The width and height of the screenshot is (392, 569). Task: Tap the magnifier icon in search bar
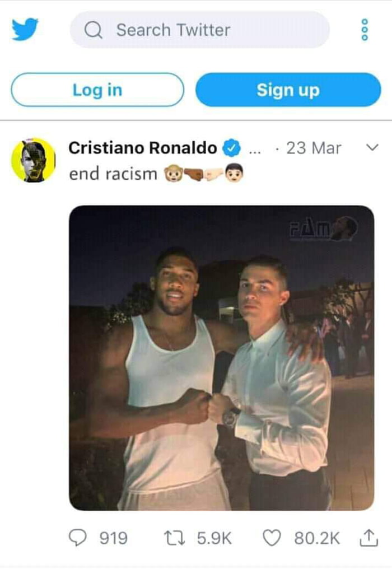point(94,30)
